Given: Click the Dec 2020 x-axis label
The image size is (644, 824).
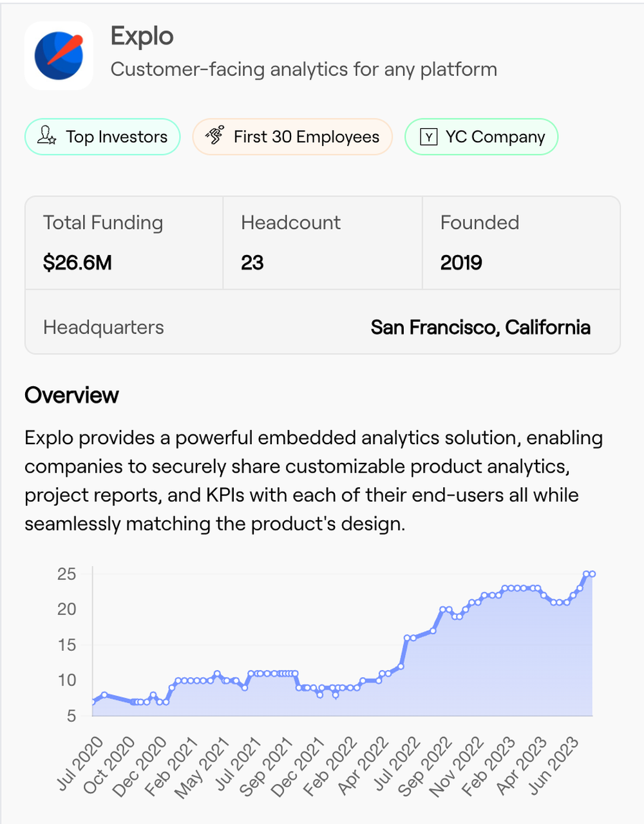Looking at the screenshot, I should [x=140, y=767].
